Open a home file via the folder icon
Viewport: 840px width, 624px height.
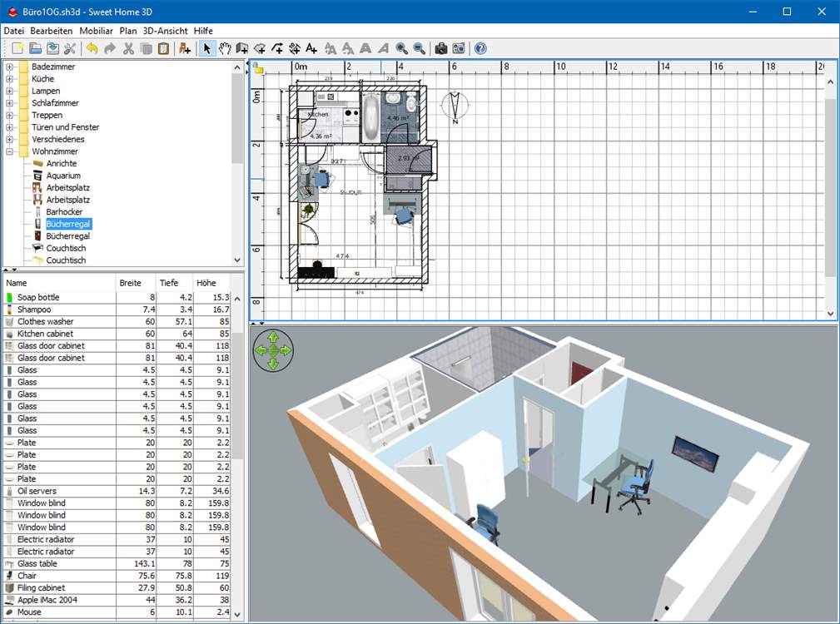point(35,49)
